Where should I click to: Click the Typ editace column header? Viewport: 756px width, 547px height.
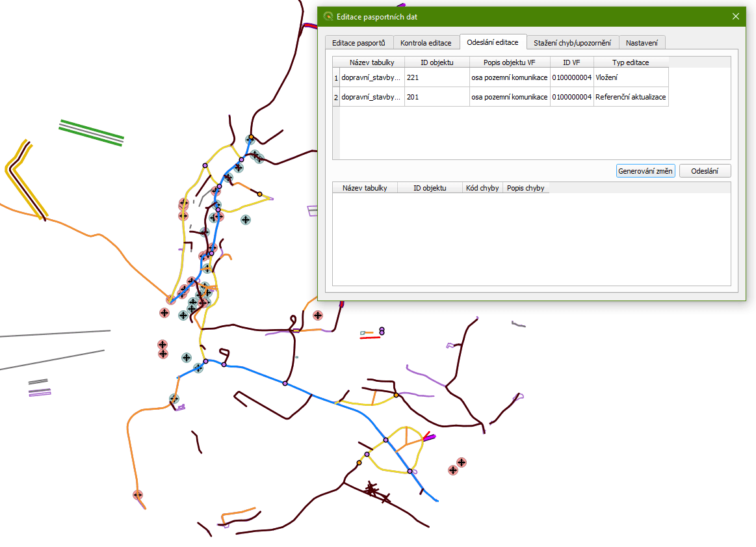tap(631, 62)
